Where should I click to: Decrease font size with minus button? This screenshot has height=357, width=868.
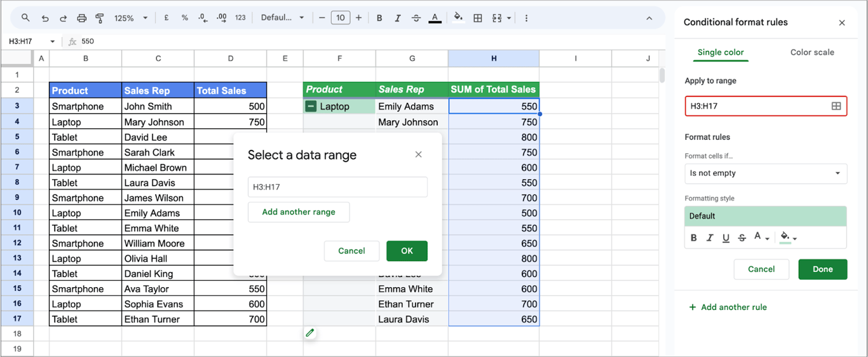322,18
